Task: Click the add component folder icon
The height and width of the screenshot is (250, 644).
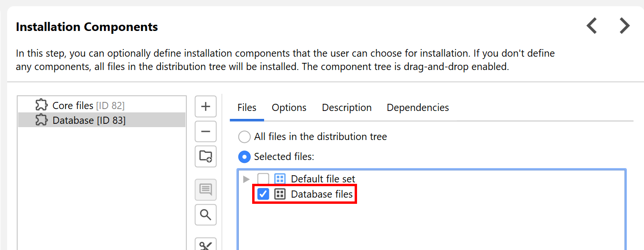Action: tap(205, 156)
